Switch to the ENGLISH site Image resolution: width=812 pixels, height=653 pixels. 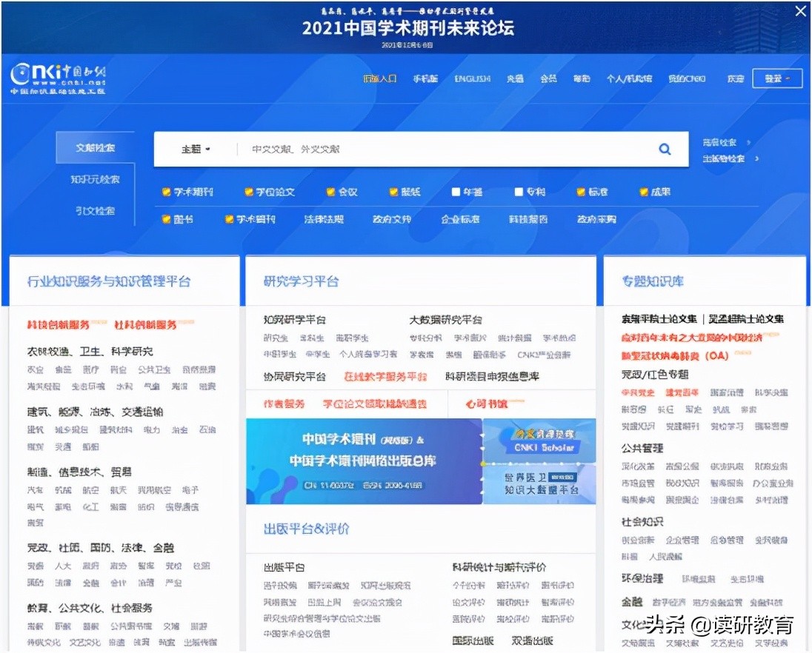click(472, 78)
